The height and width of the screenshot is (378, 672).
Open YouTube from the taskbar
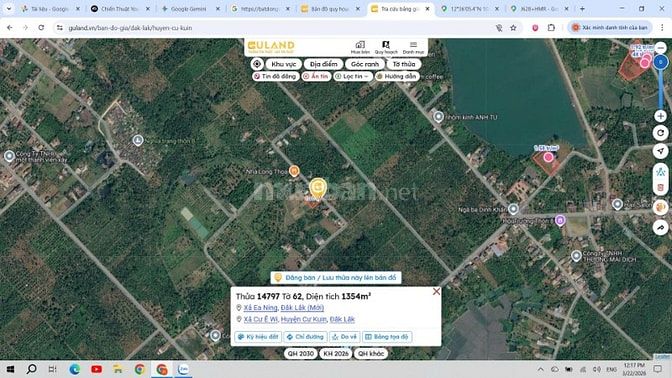[x=96, y=369]
